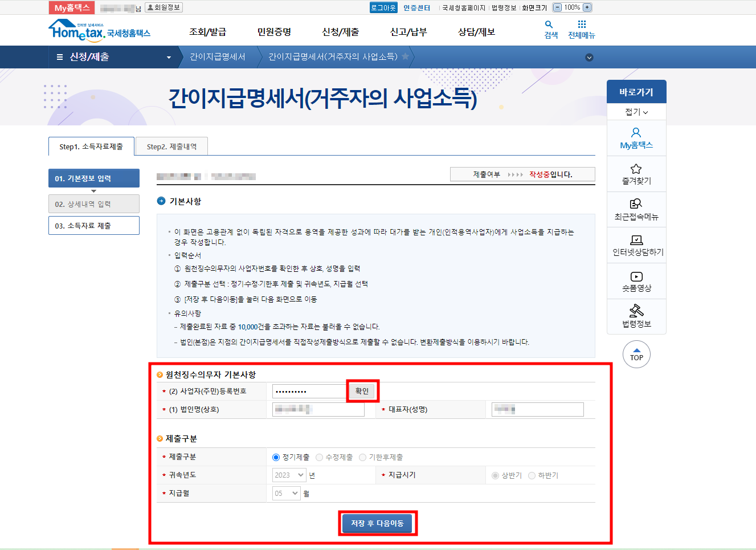Open the 신청/제출 top menu
The width and height of the screenshot is (756, 550).
coord(340,32)
